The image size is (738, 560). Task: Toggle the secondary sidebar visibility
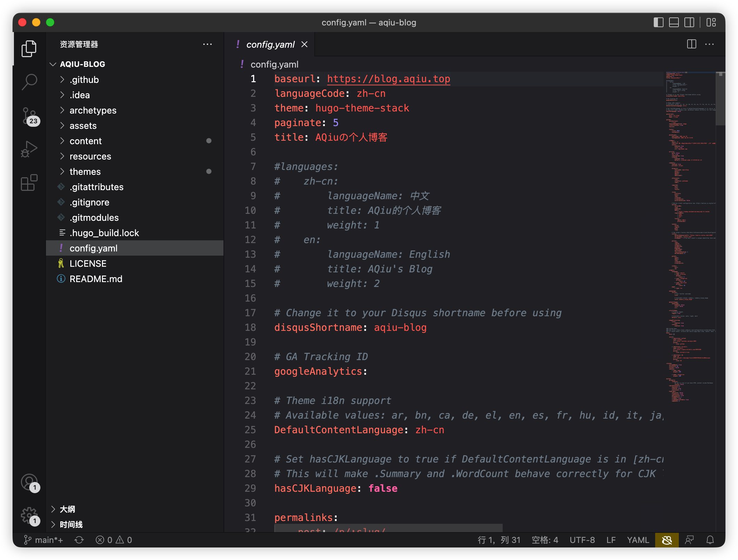point(689,22)
